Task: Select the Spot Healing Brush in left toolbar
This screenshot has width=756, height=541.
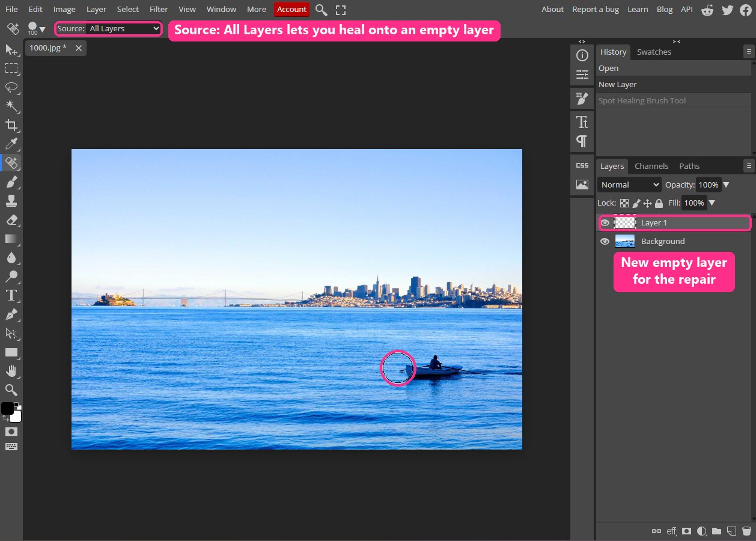Action: point(11,162)
